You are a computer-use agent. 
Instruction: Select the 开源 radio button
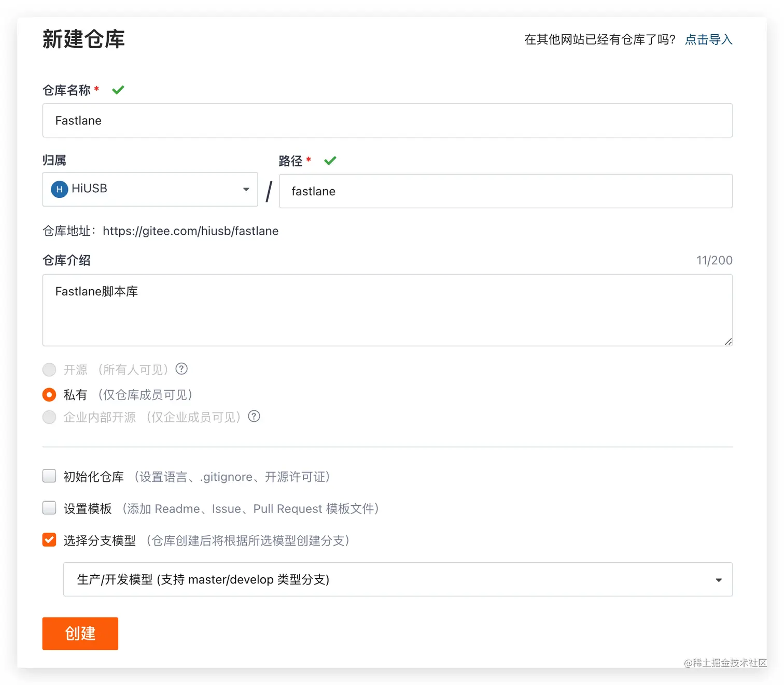click(x=49, y=369)
